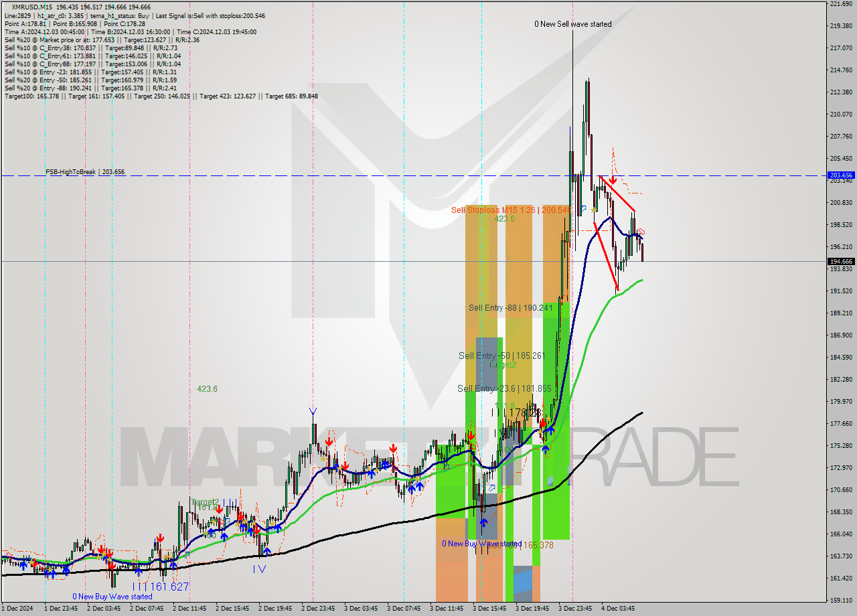Click the blue 203.656 price axis label
857x616 pixels.
pyautogui.click(x=842, y=175)
